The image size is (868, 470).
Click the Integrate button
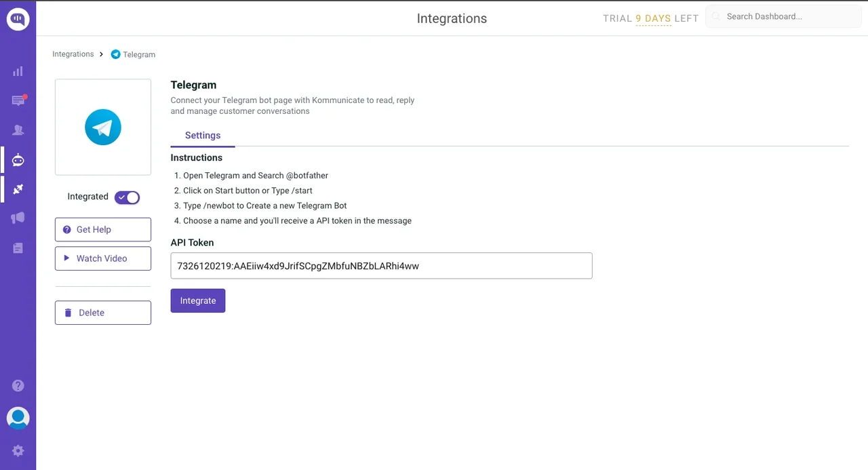point(198,300)
